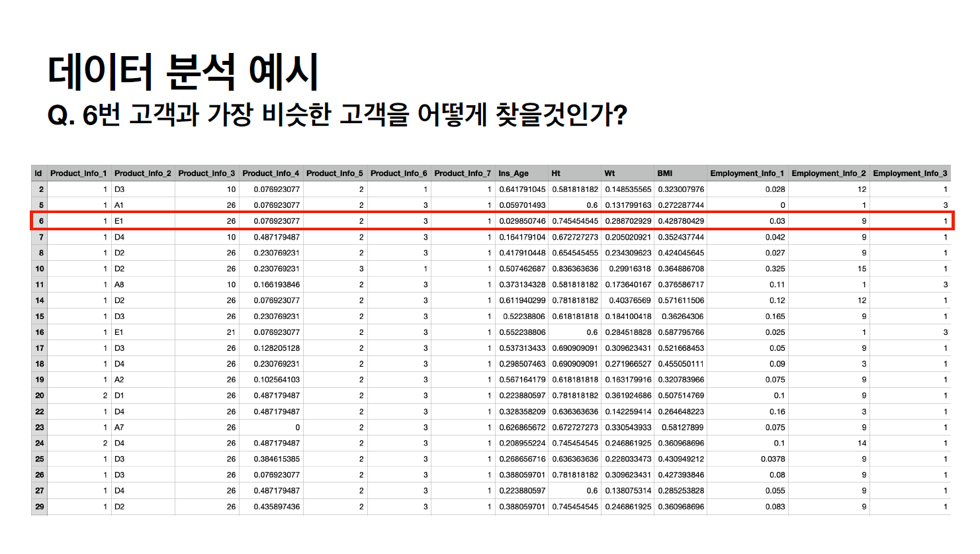Click the slide title 데이터 분석 예시
Image resolution: width=980 pixels, height=554 pixels.
click(x=183, y=71)
